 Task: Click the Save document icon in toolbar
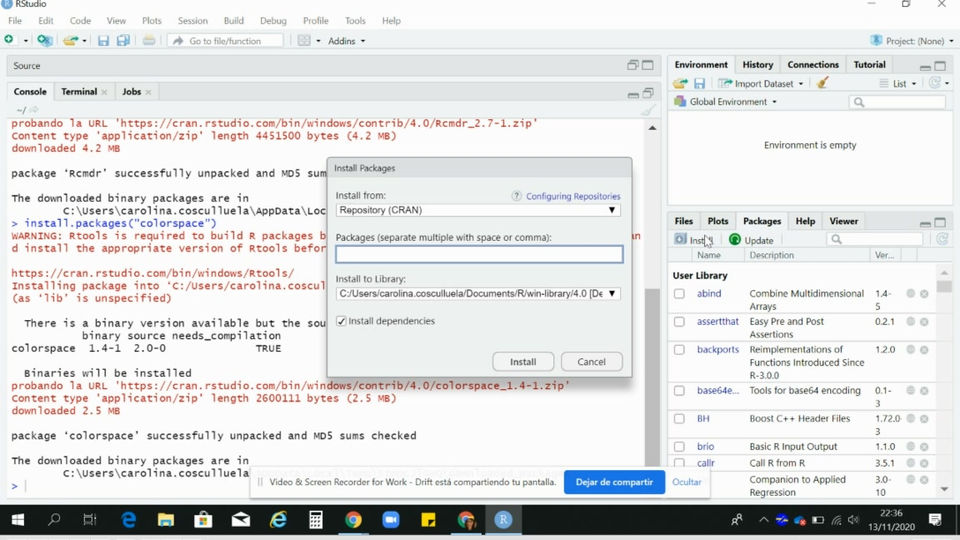pos(103,40)
